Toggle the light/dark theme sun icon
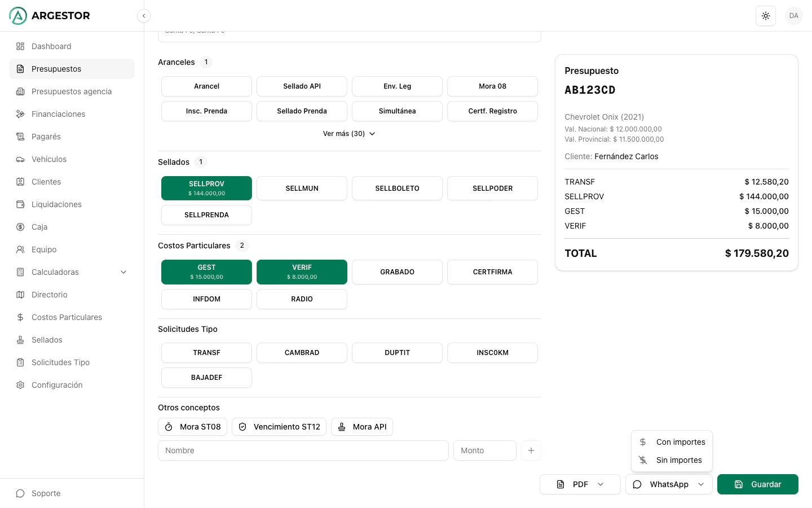Screen dimensions: 812x508 tap(766, 16)
